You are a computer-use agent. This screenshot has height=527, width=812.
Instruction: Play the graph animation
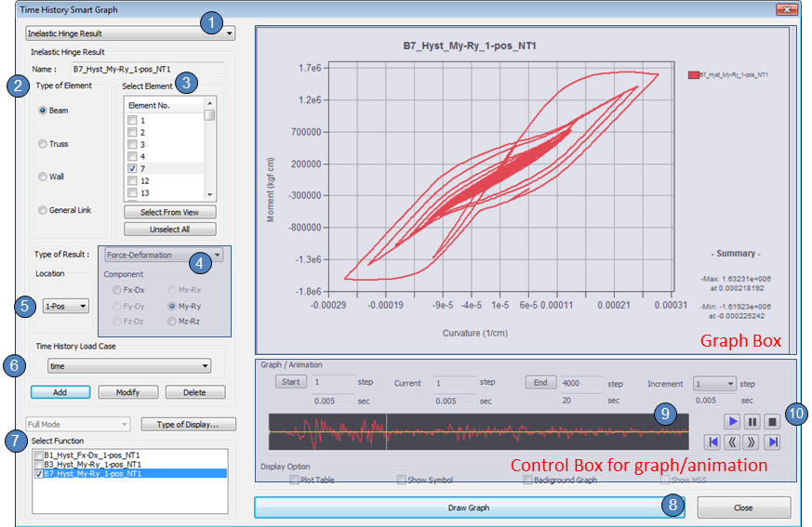pyautogui.click(x=733, y=421)
